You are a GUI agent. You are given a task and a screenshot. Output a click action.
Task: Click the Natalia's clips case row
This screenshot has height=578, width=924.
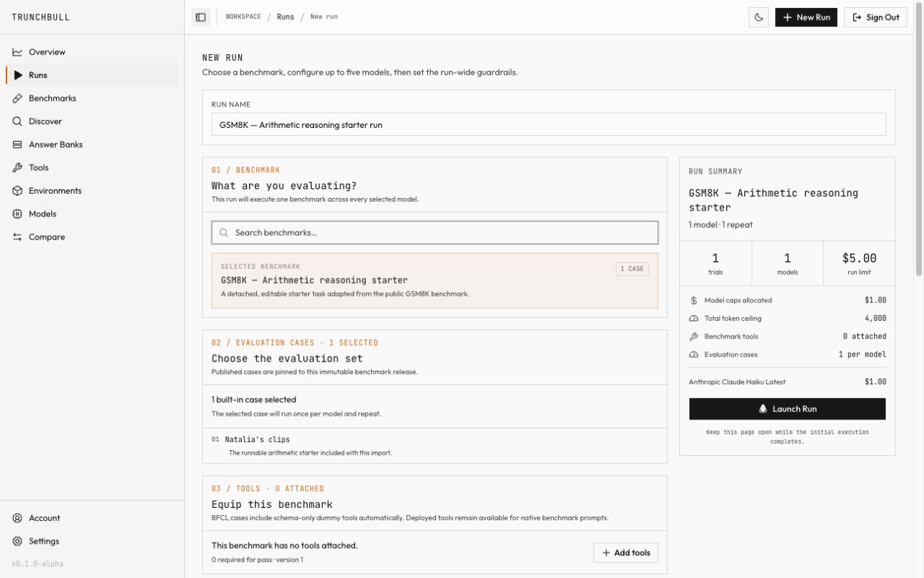(435, 446)
